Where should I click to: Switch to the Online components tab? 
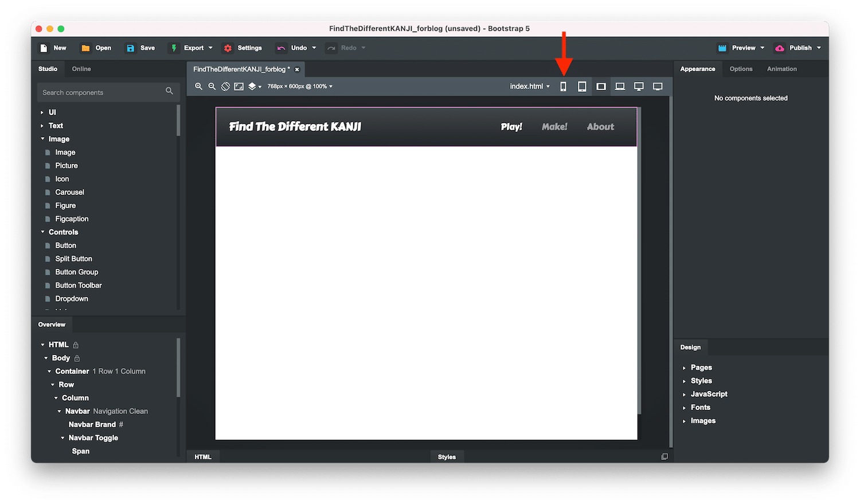tap(81, 69)
